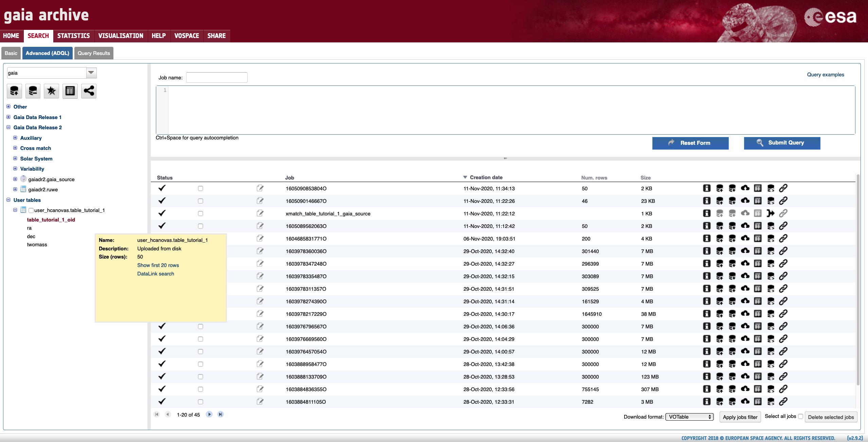Click info icon for job 1603884836355O
868x442 pixels.
707,389
